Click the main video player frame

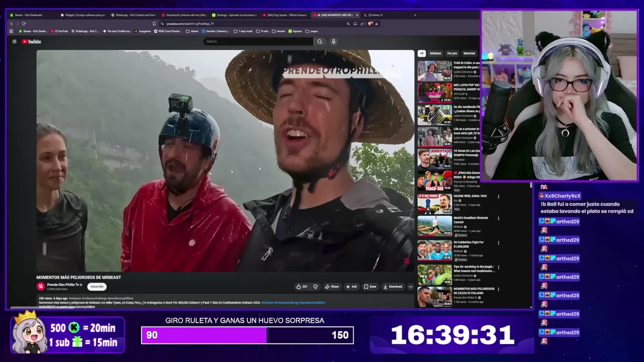coord(225,161)
